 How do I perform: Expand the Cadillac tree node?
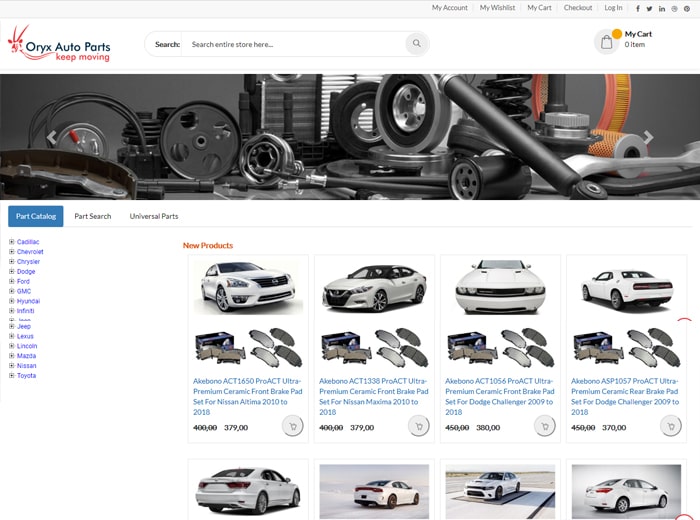click(12, 241)
